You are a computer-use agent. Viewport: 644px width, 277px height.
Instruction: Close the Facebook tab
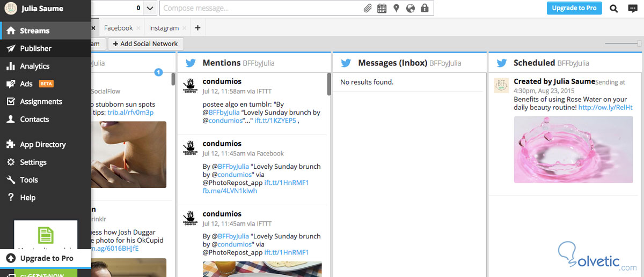(138, 28)
